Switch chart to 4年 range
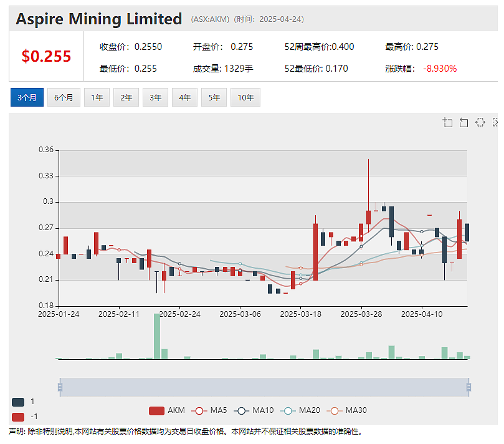This screenshot has width=504, height=444. 184,97
